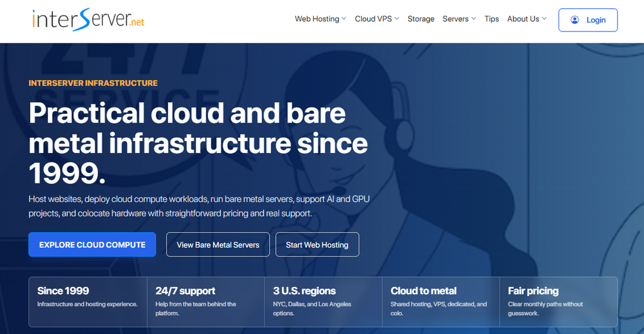This screenshot has width=644, height=334.
Task: Expand the Cloud VPS chevron arrow
Action: pyautogui.click(x=397, y=18)
